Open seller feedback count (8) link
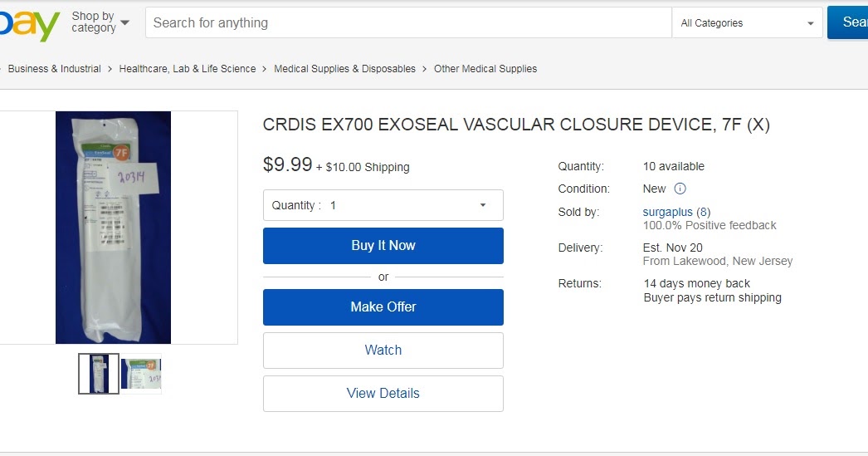This screenshot has width=868, height=456. (x=704, y=212)
